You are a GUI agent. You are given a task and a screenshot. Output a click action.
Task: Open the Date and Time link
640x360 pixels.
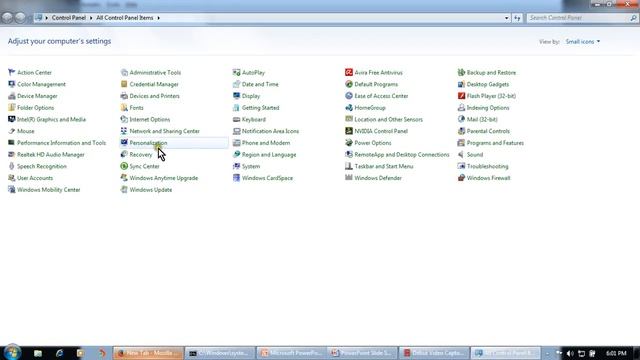pos(260,84)
